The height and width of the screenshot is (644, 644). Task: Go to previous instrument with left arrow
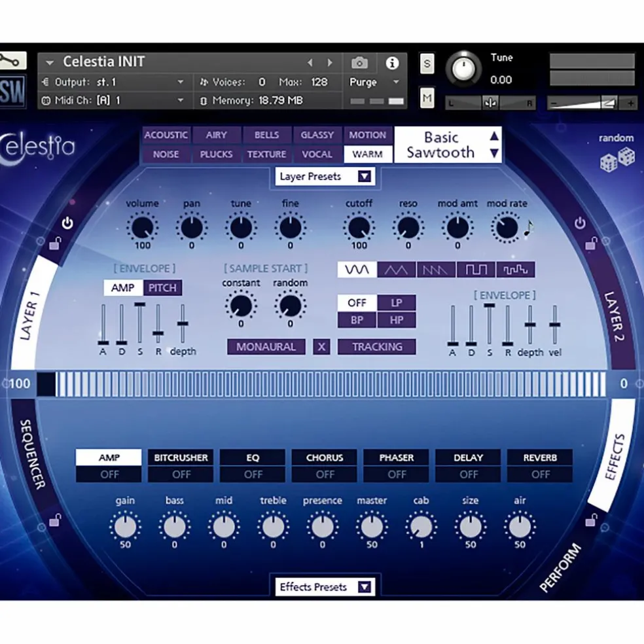click(x=310, y=62)
